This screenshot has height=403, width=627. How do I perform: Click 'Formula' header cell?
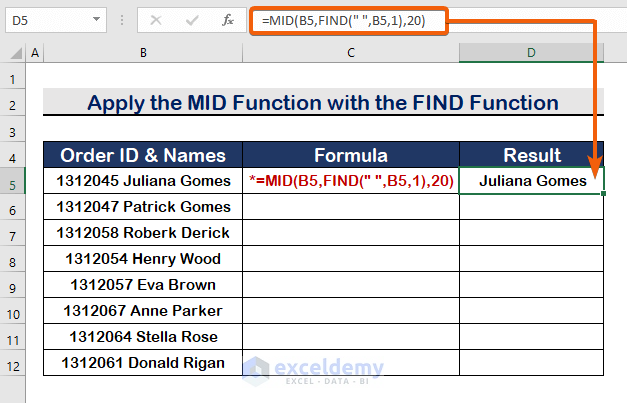pos(351,155)
